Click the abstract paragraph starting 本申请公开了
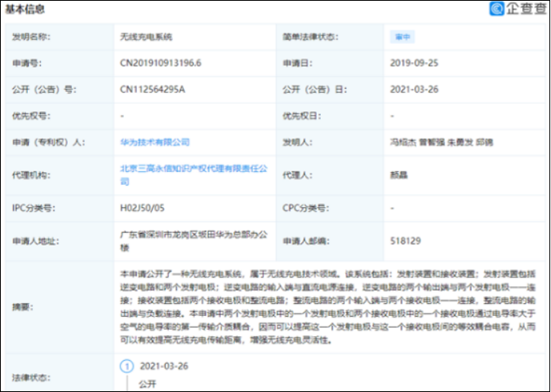 tap(328, 307)
